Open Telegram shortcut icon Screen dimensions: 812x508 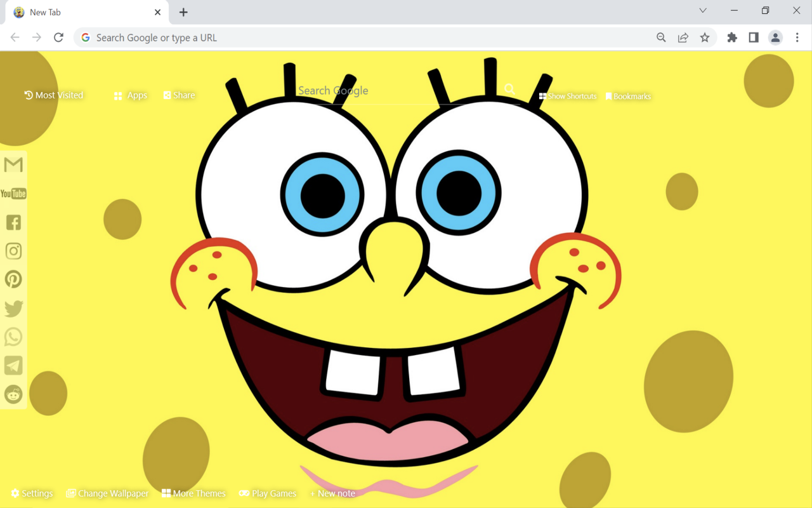tap(13, 365)
